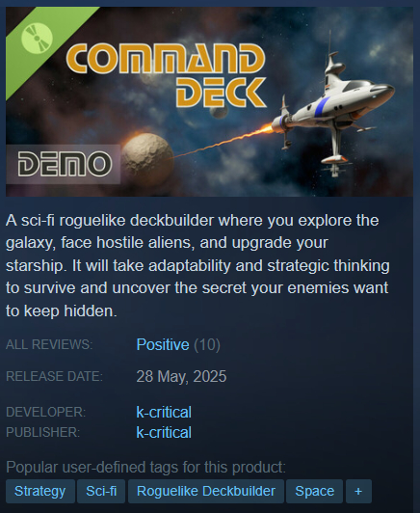The height and width of the screenshot is (513, 420).
Task: Click the RELEASE DATE label
Action: coord(54,376)
